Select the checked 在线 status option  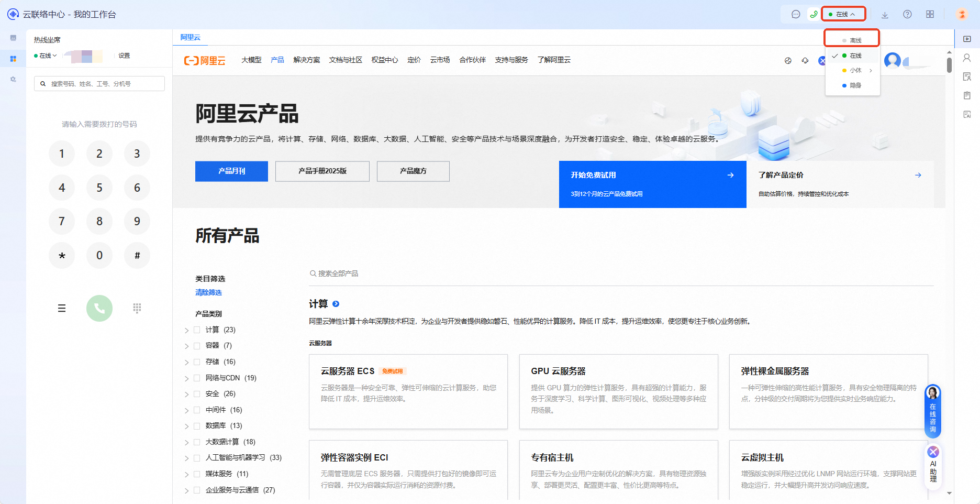coord(852,56)
